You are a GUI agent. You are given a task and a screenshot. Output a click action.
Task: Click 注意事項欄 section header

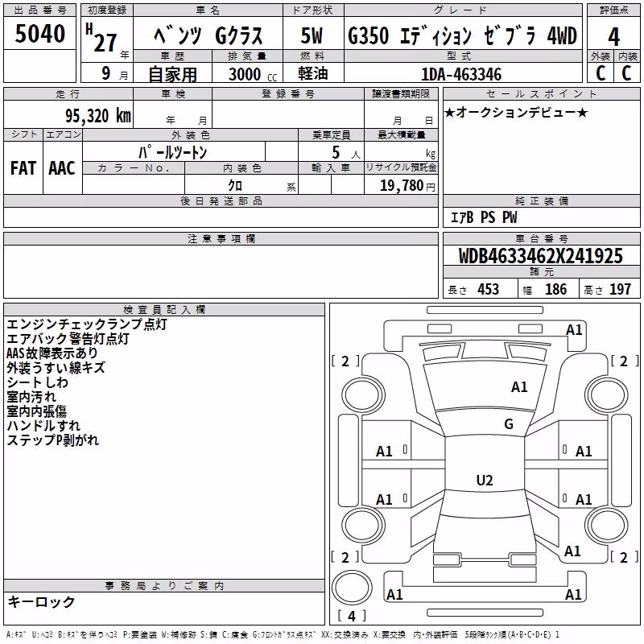point(221,238)
